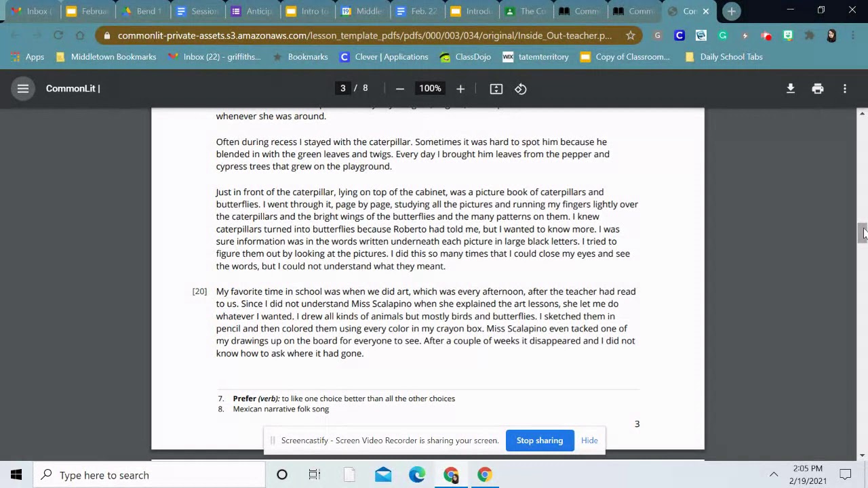This screenshot has width=868, height=488.
Task: Switch to the Session Google Docs tab
Action: click(x=197, y=11)
